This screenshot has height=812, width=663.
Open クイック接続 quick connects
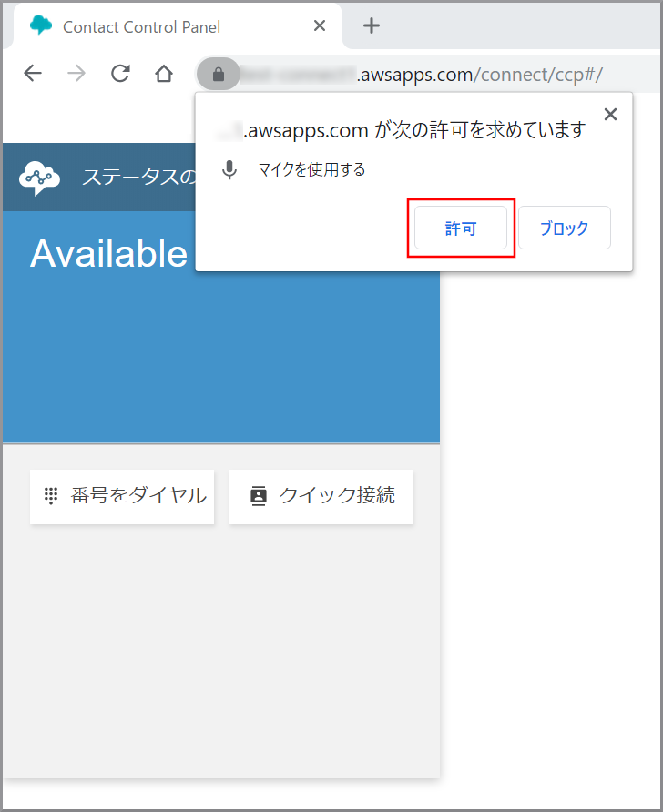coord(321,497)
